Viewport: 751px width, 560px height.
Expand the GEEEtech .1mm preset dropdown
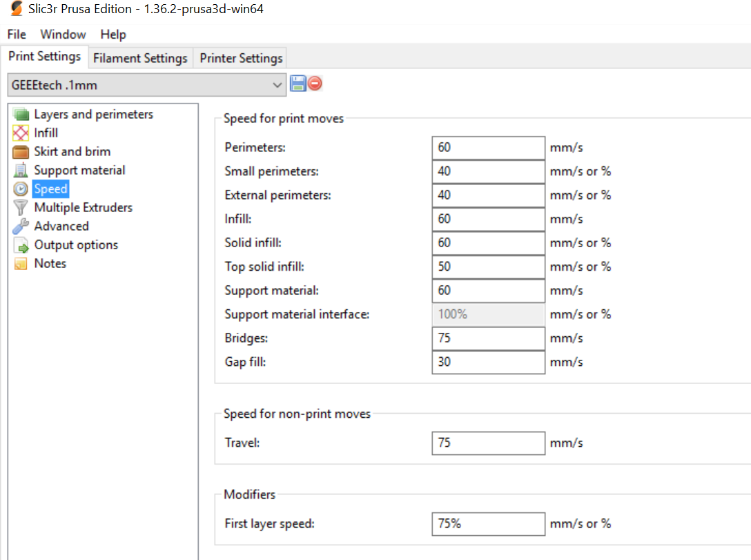[x=277, y=85]
